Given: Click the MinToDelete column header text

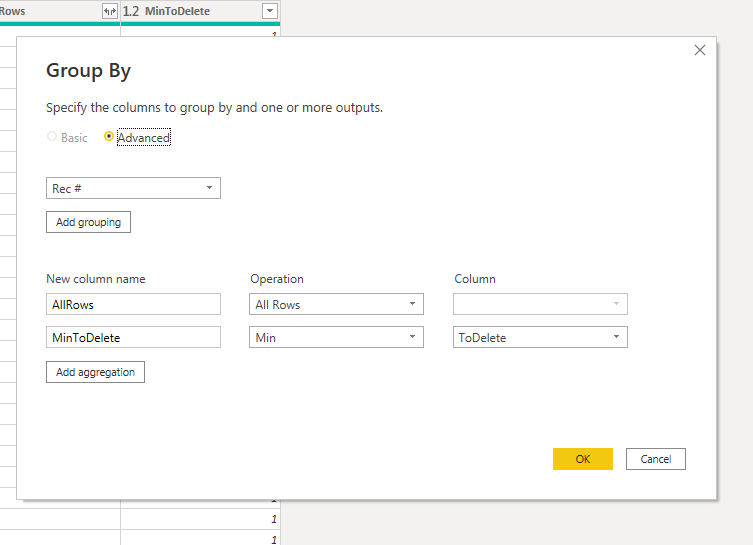Looking at the screenshot, I should (177, 11).
